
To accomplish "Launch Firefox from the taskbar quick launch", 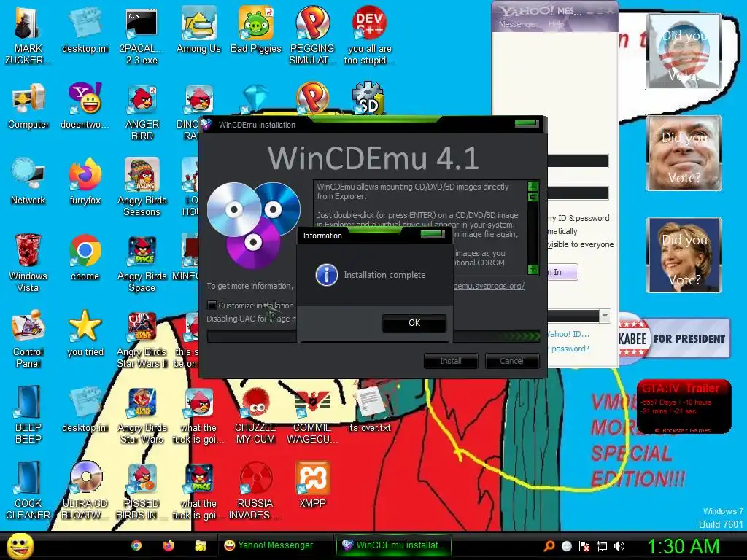I will tap(169, 545).
